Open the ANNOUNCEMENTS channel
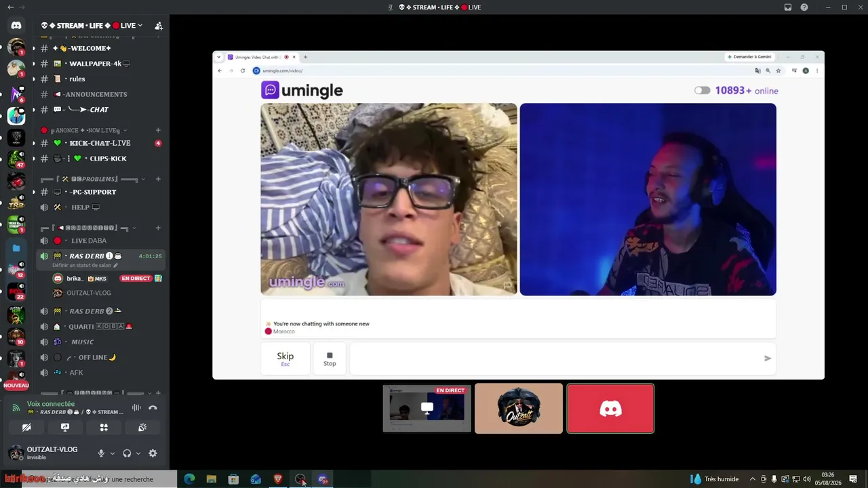 101,94
